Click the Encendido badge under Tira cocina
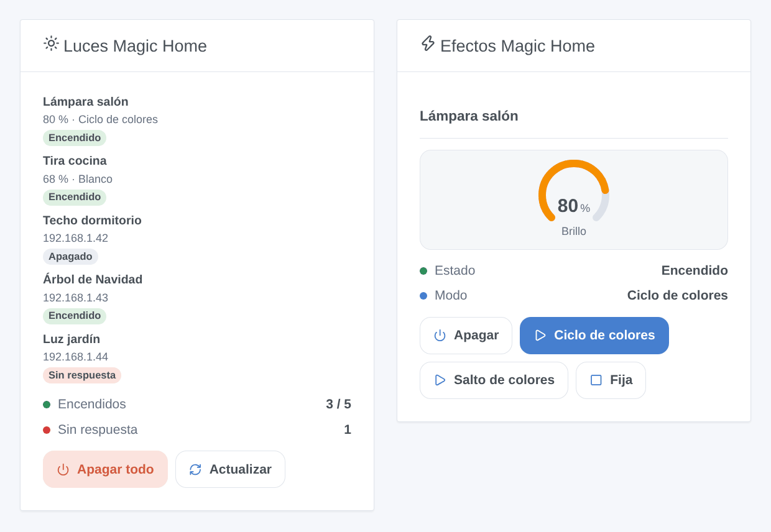Viewport: 771px width, 532px height. coord(75,197)
